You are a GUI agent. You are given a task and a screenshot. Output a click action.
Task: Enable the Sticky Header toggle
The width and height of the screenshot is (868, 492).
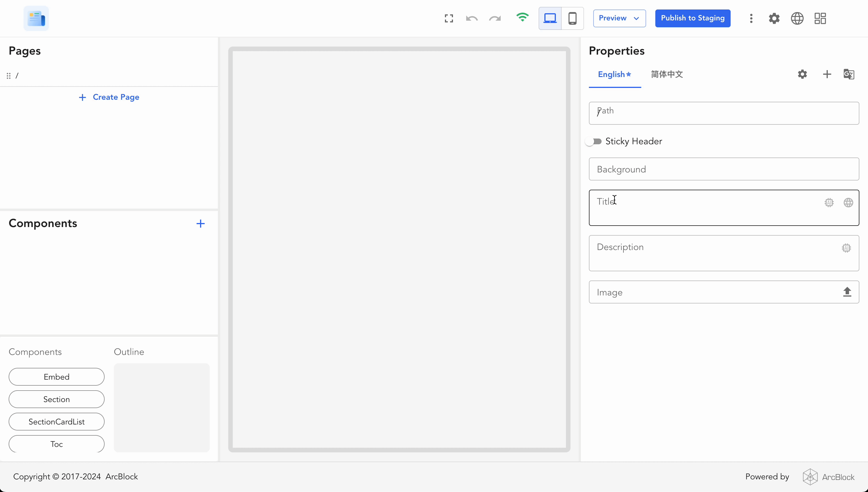point(594,141)
